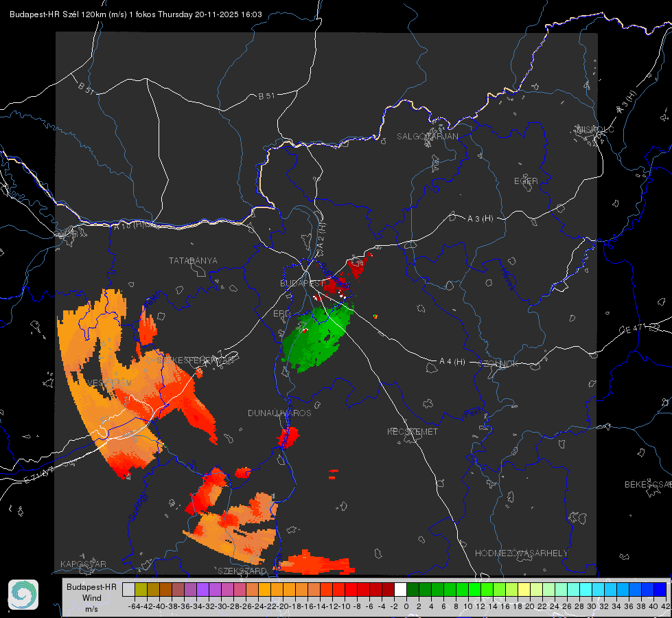
Task: Click the radar title text showing 16:03 timestamp
Action: [136, 14]
